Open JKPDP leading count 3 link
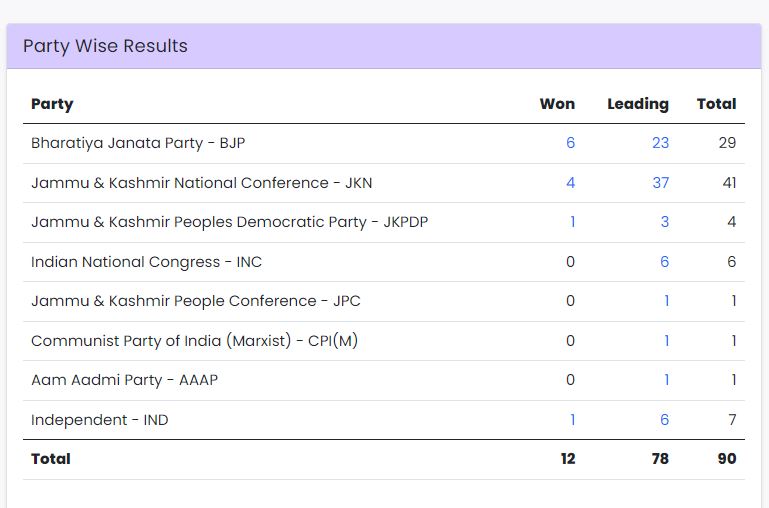Viewport: 769px width, 508px height. pos(665,222)
